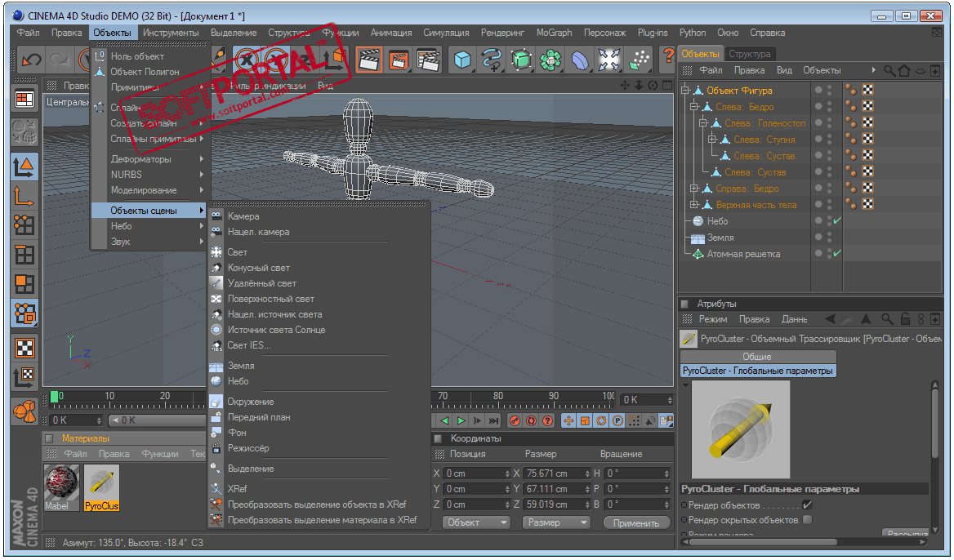The width and height of the screenshot is (954, 560).
Task: Toggle the Рендер объектов checkbox
Action: 807,504
